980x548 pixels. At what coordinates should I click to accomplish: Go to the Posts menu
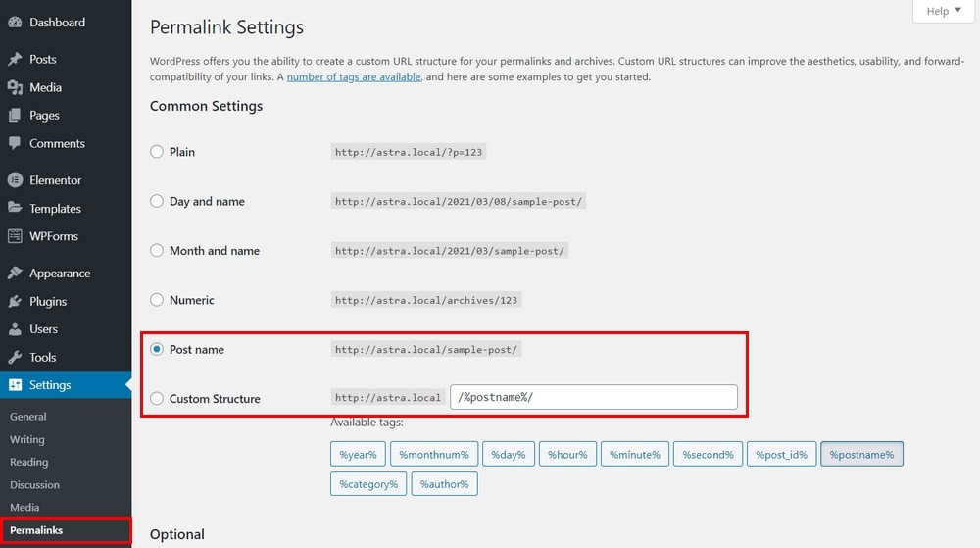[x=42, y=59]
